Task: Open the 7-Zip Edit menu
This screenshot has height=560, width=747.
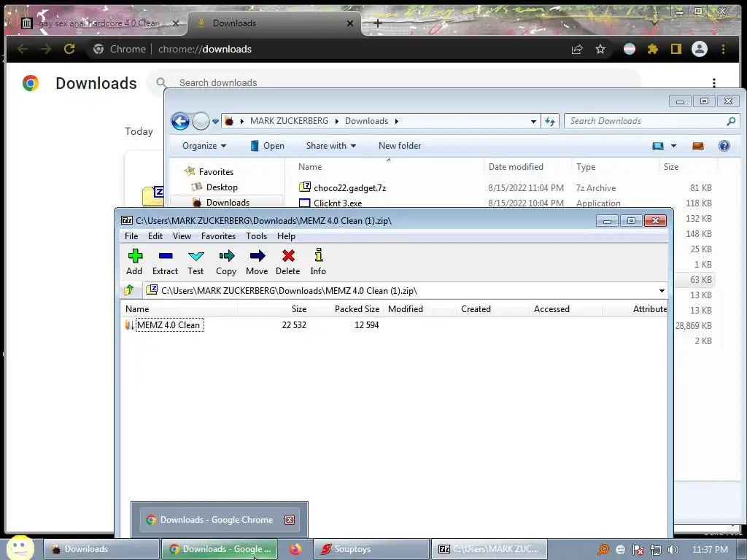Action: [155, 236]
